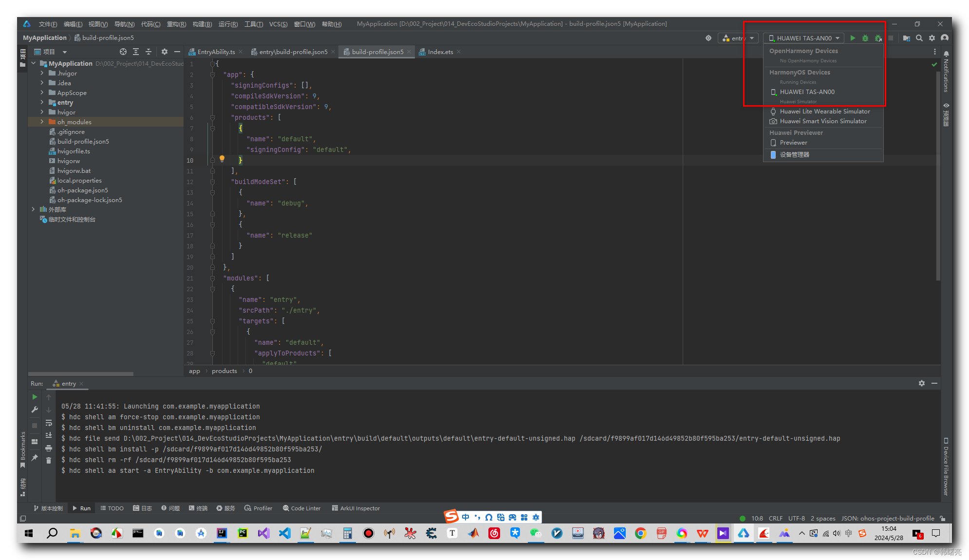Image resolution: width=969 pixels, height=560 pixels.
Task: Click the Search Everywhere magnifier icon
Action: click(919, 38)
